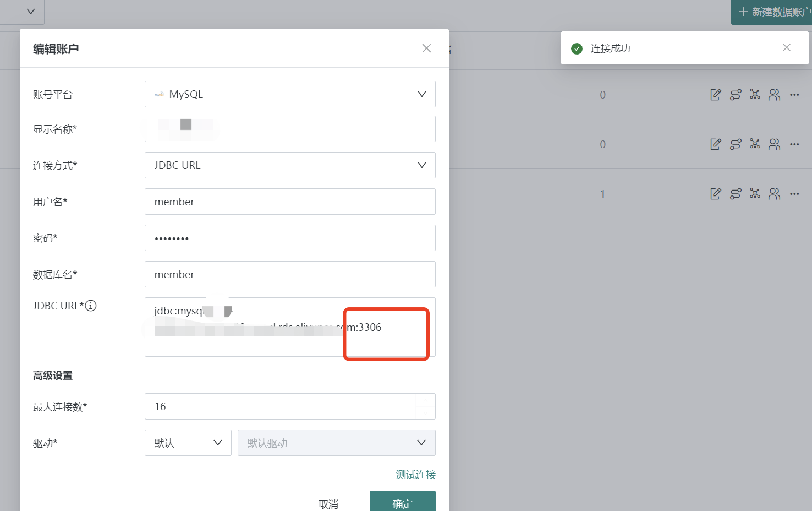Open the three-dot more menu in the count 1 row
The height and width of the screenshot is (511, 812).
794,194
